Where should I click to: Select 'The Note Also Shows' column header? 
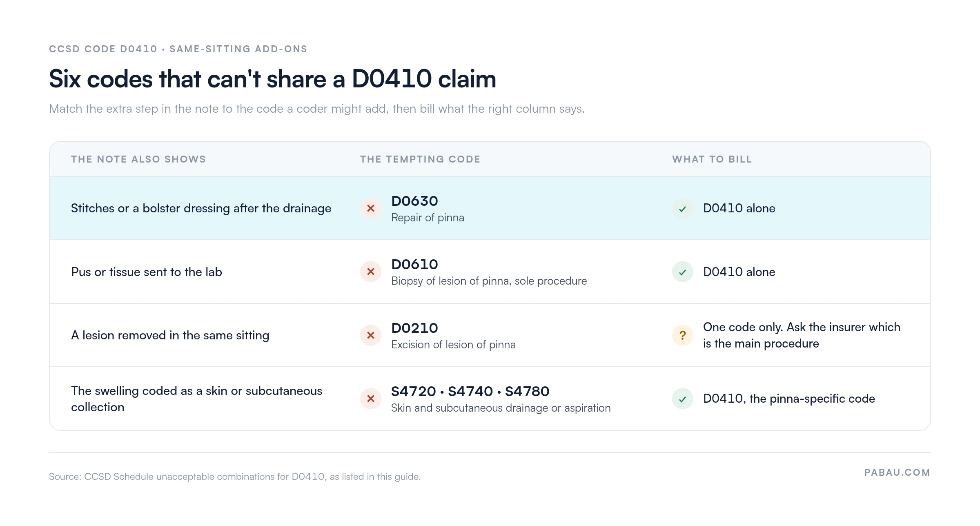click(x=138, y=159)
